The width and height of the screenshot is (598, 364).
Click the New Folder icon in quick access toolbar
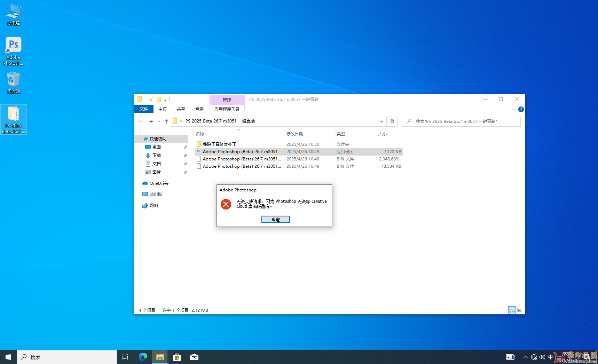pyautogui.click(x=159, y=100)
